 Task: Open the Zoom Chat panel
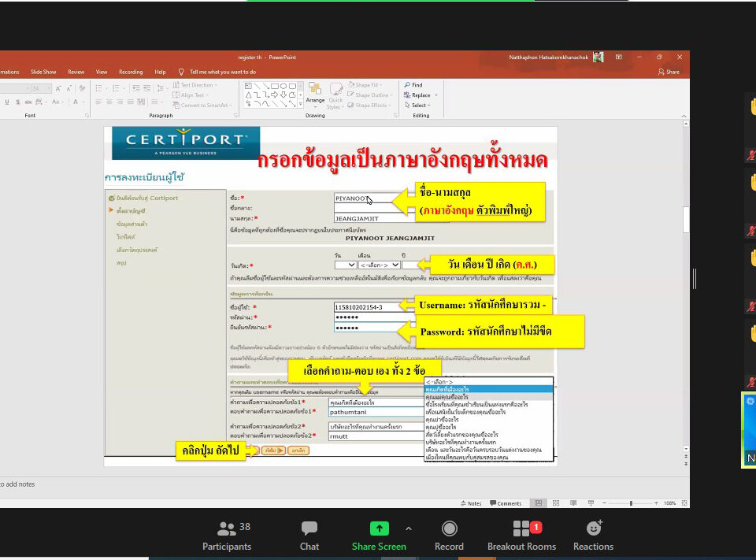(309, 536)
